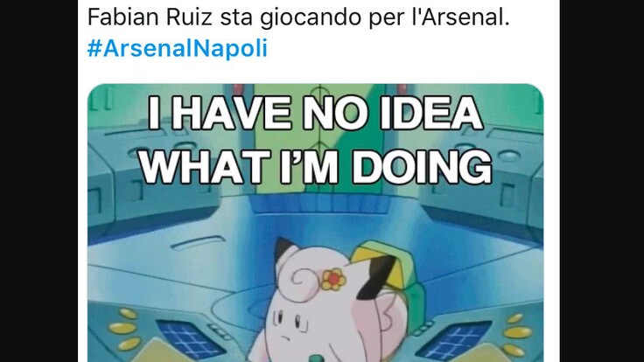Click the left blue grid screen panel

[x=190, y=338]
